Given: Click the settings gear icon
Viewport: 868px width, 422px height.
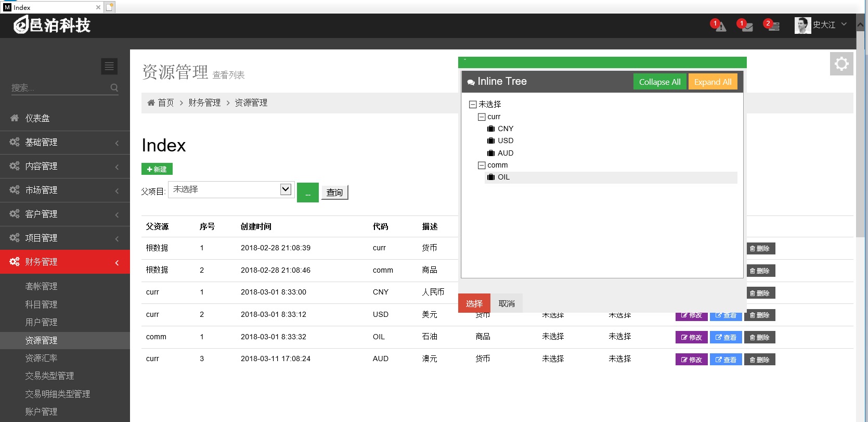Looking at the screenshot, I should click(841, 64).
